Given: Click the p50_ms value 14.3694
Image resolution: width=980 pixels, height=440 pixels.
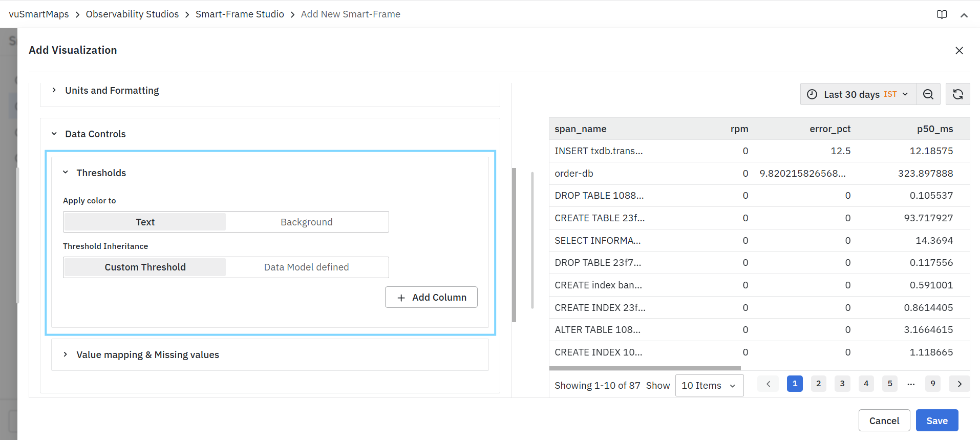Looking at the screenshot, I should click(934, 241).
